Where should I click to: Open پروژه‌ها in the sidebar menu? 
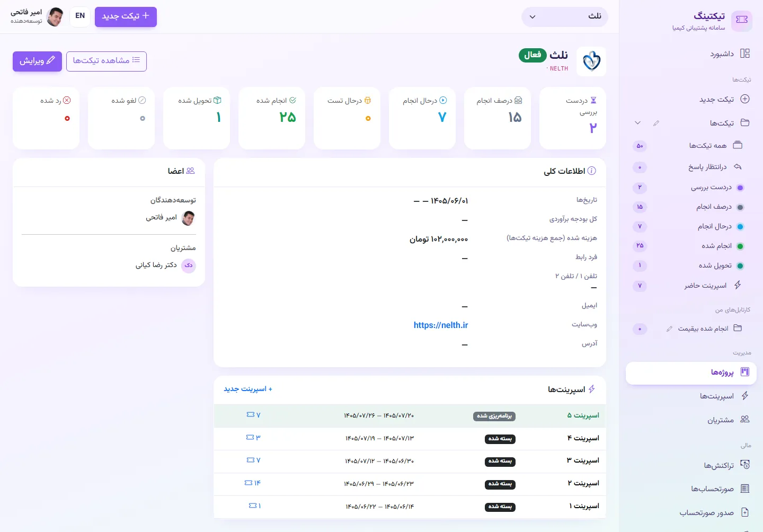691,373
